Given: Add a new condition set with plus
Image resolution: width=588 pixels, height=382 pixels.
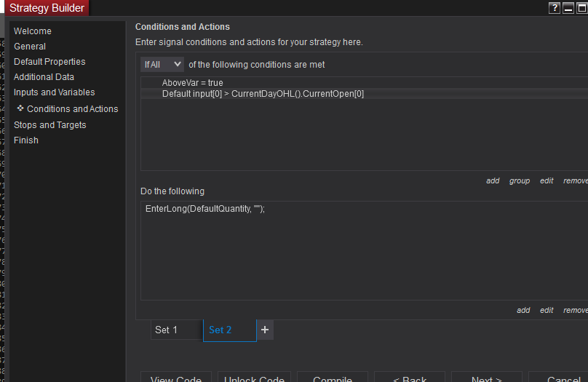Looking at the screenshot, I should point(265,330).
